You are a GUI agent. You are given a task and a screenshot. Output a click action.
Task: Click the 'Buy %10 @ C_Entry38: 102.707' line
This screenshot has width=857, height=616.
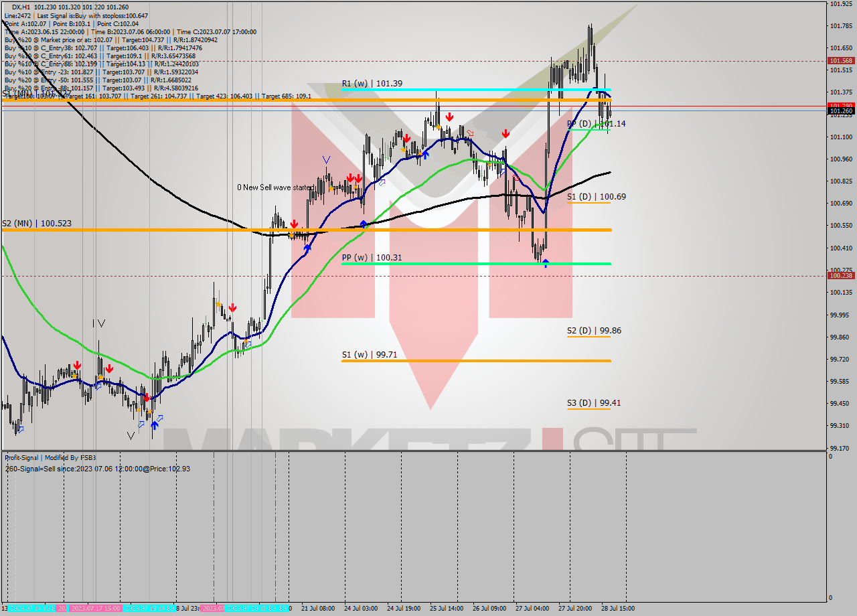[x=103, y=48]
